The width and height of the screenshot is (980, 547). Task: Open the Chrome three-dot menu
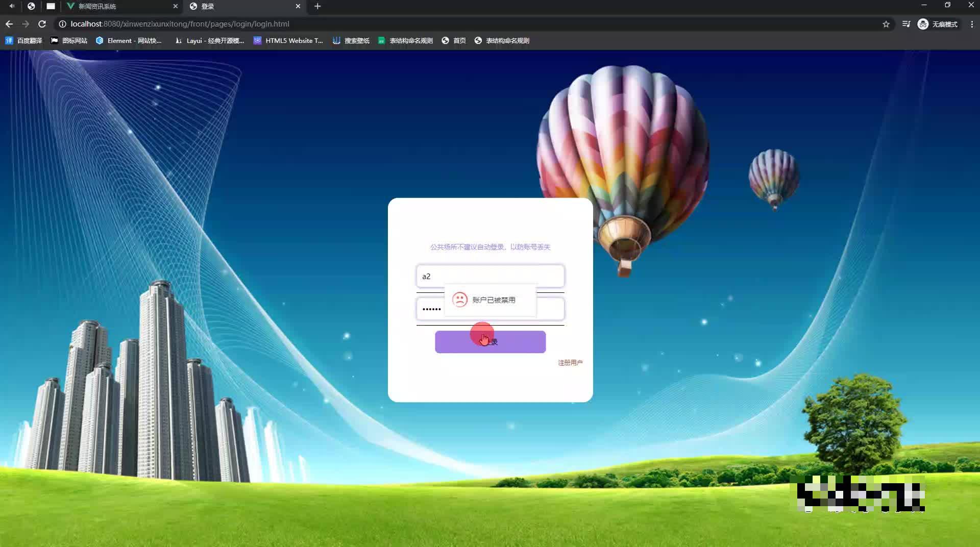click(x=971, y=23)
